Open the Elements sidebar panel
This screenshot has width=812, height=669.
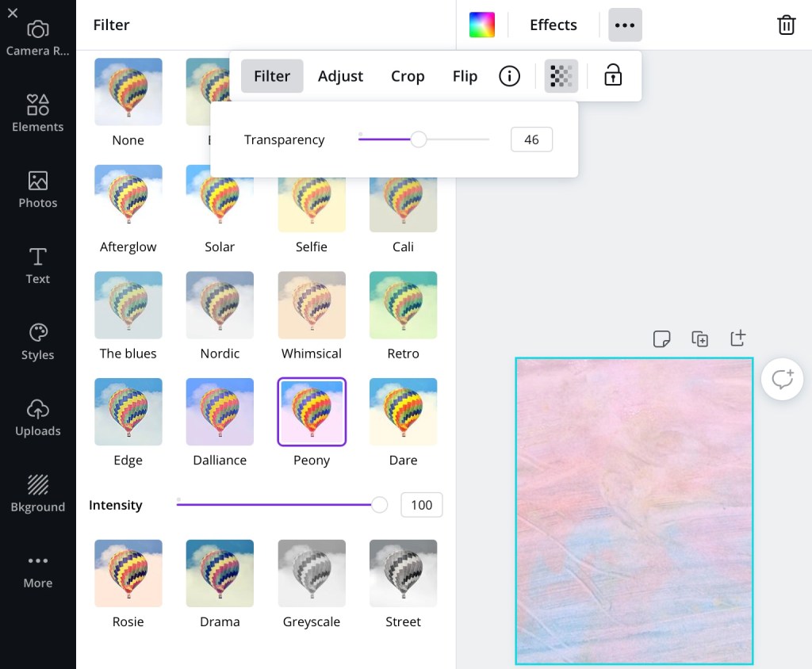point(37,113)
